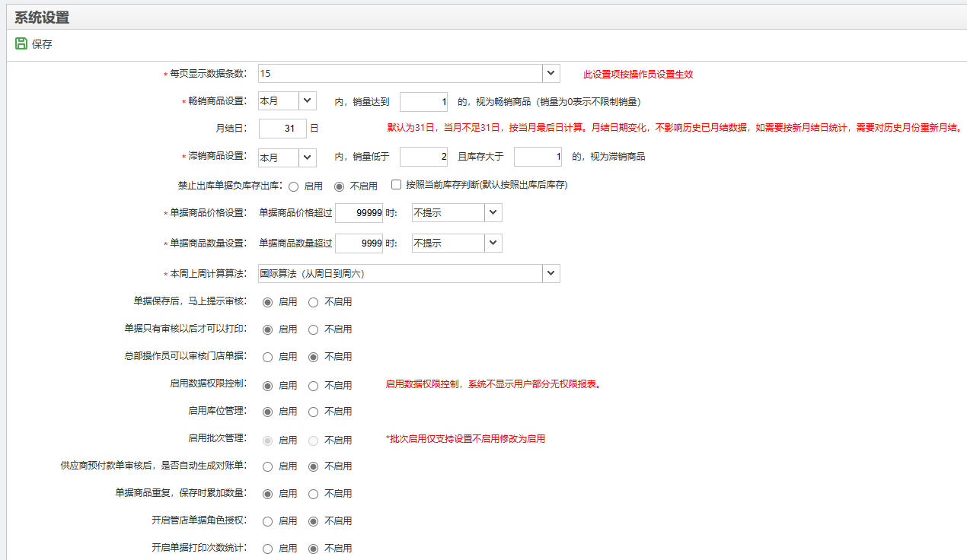Select 不启用 for 单据保存后，马上提示审核
This screenshot has height=560, width=967.
[x=313, y=302]
